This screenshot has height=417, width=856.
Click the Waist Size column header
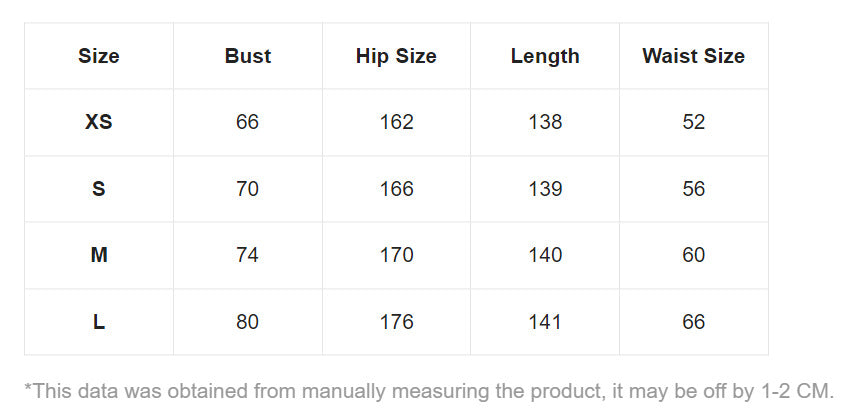pos(693,56)
